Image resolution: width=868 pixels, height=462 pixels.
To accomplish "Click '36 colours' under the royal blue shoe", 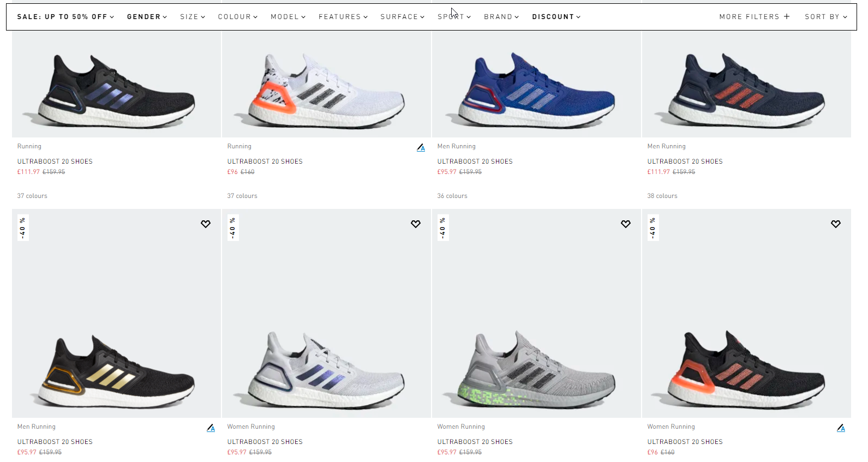I will tap(452, 196).
